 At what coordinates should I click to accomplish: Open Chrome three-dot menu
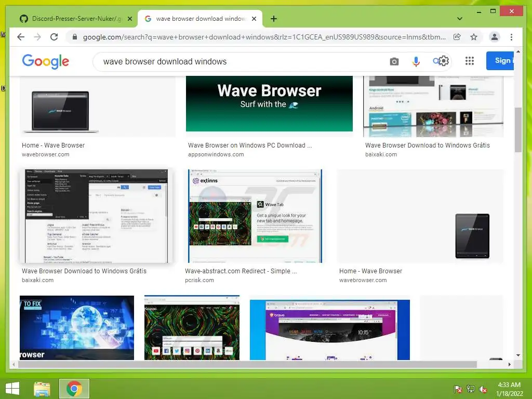(511, 37)
